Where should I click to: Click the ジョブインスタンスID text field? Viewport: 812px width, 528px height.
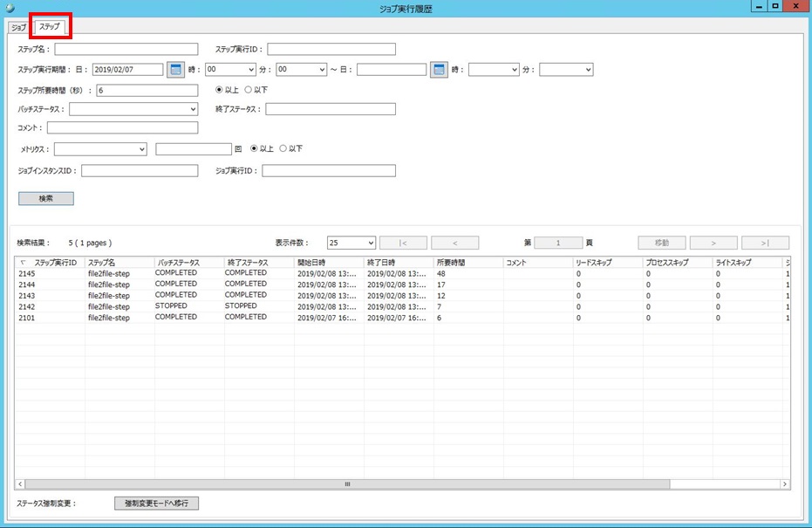140,171
